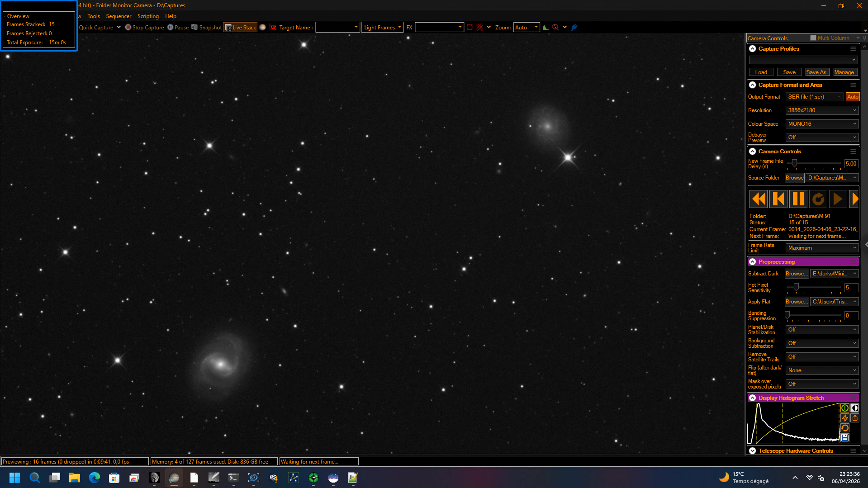This screenshot has height=488, width=868.
Task: Toggle the Live Stack button
Action: tap(240, 28)
